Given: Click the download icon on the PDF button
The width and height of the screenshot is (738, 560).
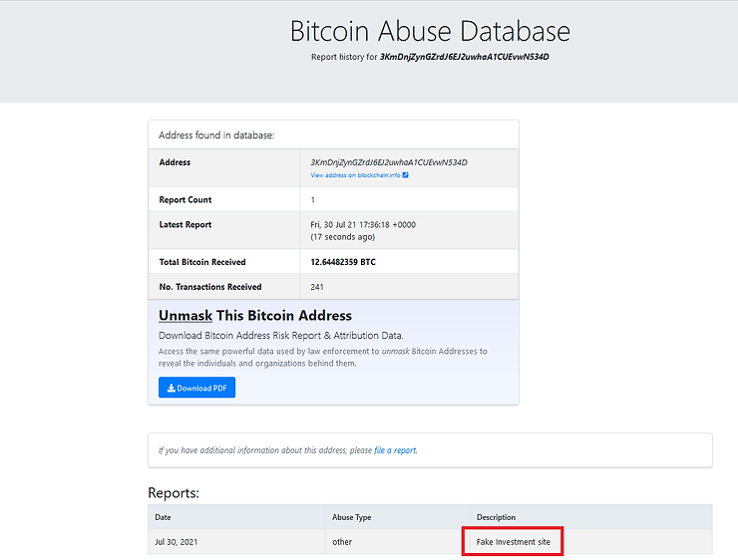Looking at the screenshot, I should click(x=172, y=389).
